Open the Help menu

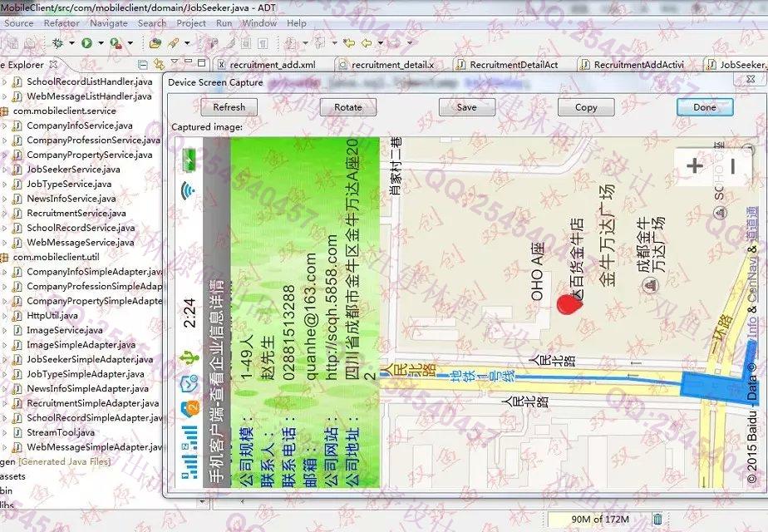(x=297, y=23)
